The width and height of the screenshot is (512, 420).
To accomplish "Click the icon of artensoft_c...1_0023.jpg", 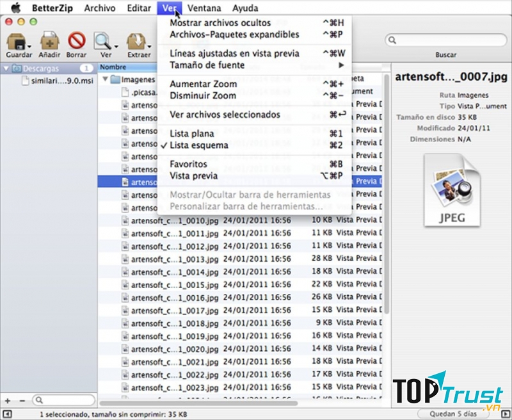I will (125, 387).
